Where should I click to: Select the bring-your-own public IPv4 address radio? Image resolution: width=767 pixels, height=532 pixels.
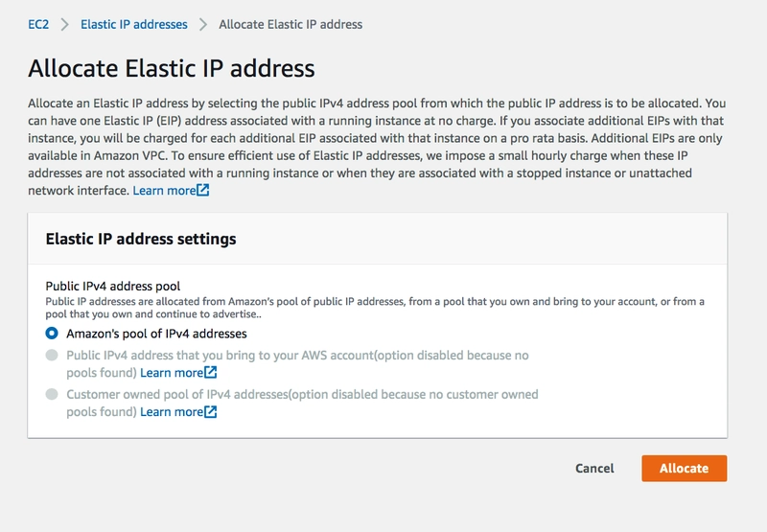(x=52, y=355)
